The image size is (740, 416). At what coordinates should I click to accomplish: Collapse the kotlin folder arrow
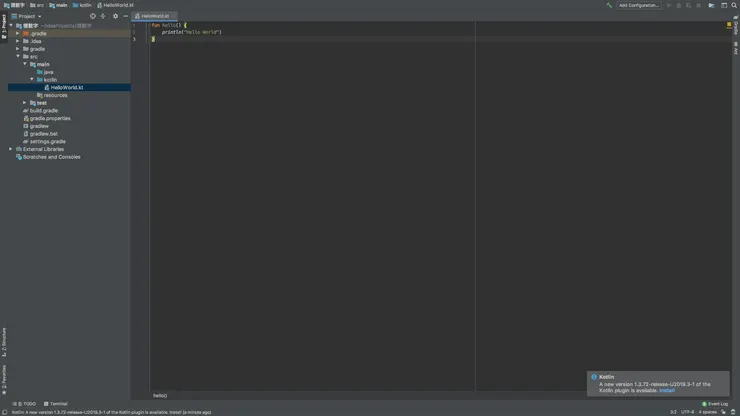[32, 79]
